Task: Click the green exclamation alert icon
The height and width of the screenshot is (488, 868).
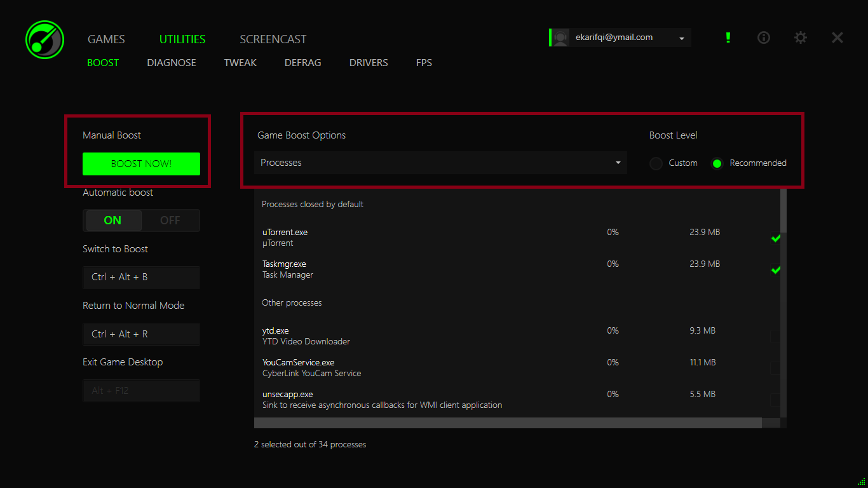Action: 728,38
